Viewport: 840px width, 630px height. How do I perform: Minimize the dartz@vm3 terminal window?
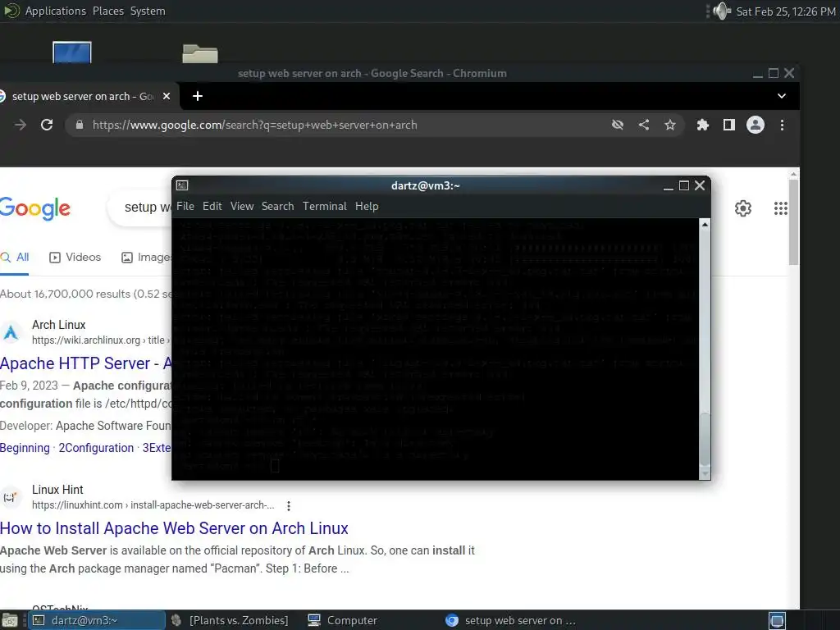click(x=668, y=186)
